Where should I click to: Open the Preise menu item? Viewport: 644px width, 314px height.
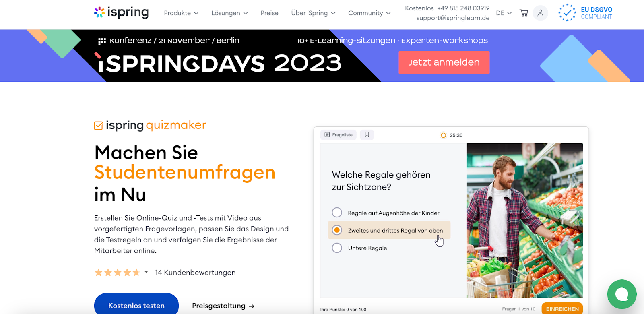pyautogui.click(x=269, y=13)
